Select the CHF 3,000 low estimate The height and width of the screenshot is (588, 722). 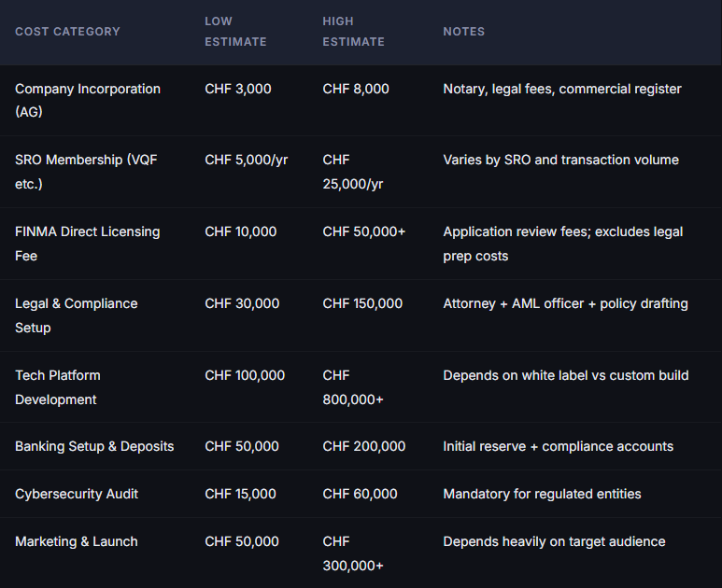[238, 89]
